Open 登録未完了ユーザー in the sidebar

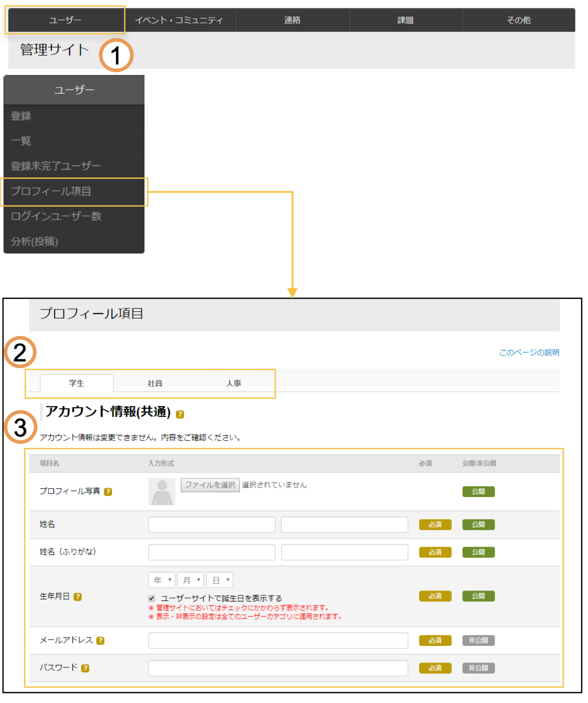pyautogui.click(x=74, y=166)
